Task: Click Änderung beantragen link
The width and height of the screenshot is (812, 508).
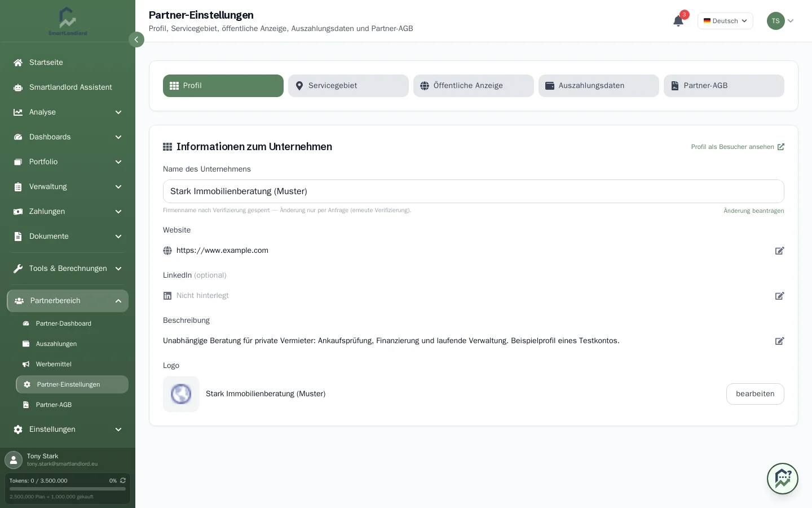Action: [x=754, y=211]
